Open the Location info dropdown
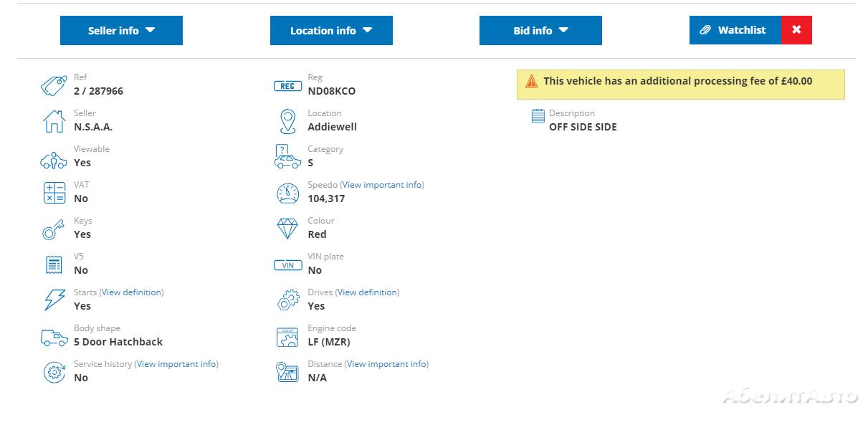868x425 pixels. pos(331,31)
